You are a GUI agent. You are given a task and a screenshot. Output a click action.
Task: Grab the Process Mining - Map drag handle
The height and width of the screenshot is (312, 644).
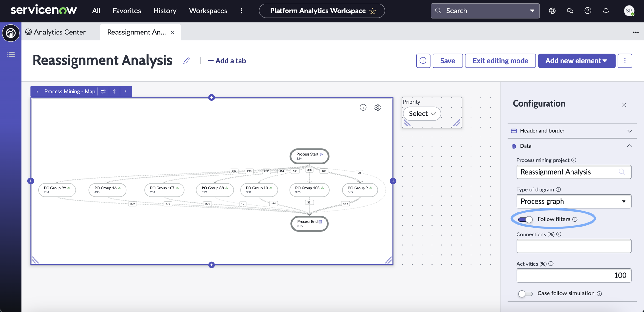[37, 92]
